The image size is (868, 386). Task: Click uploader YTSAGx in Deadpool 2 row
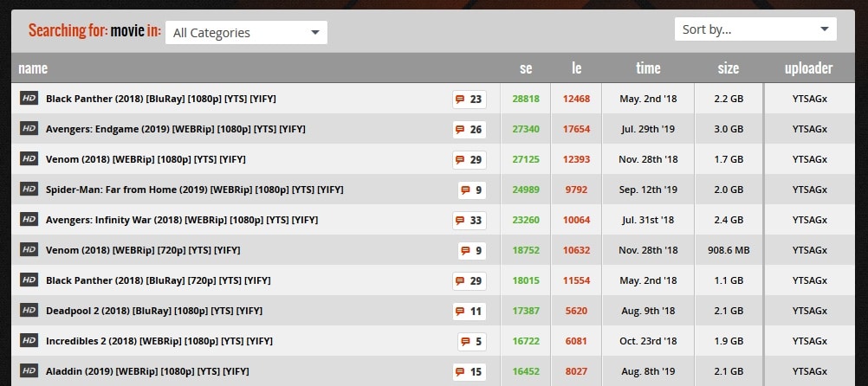(x=809, y=310)
